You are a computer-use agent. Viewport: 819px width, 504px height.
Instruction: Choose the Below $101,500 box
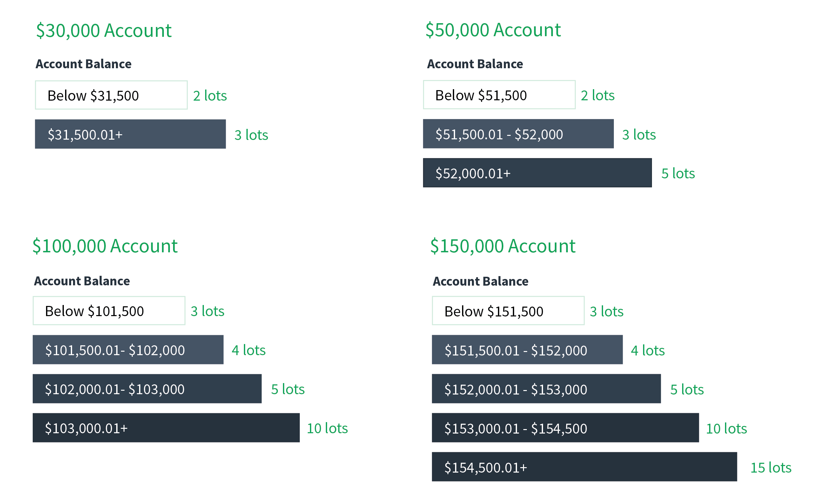[109, 311]
